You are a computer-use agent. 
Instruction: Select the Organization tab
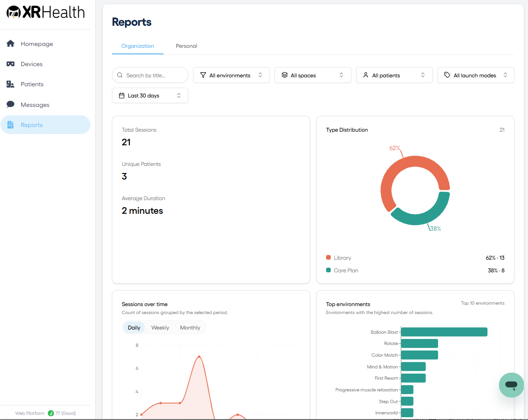[137, 46]
